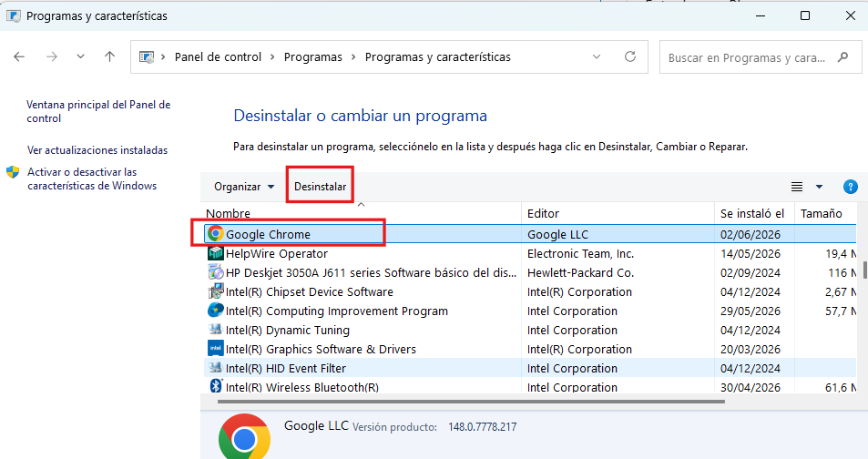
Task: Open Activar o desactivar las características de Windows
Action: click(x=92, y=178)
